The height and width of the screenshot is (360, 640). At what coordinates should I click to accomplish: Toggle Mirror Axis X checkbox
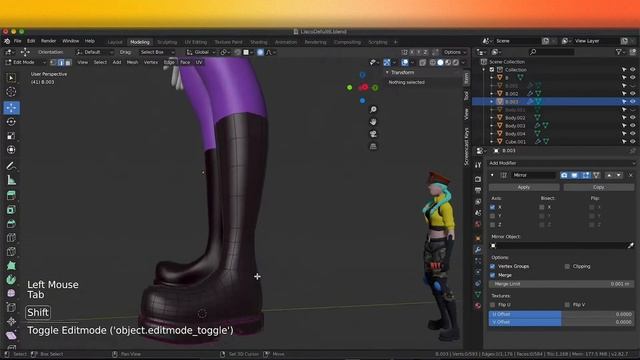[x=492, y=207]
